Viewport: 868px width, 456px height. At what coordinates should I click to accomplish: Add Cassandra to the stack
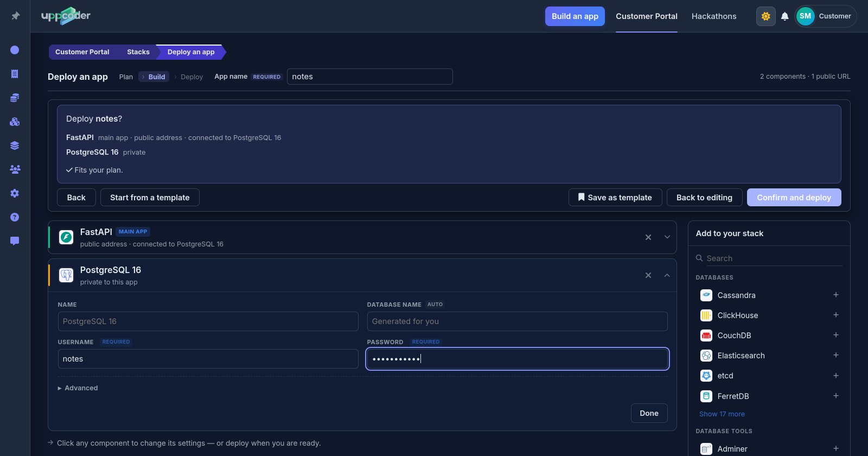(836, 295)
